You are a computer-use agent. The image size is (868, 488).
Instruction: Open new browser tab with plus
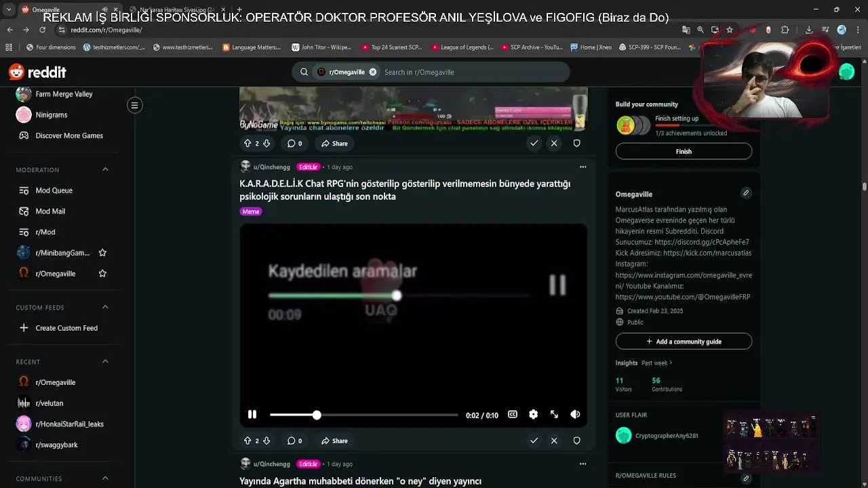[x=239, y=9]
